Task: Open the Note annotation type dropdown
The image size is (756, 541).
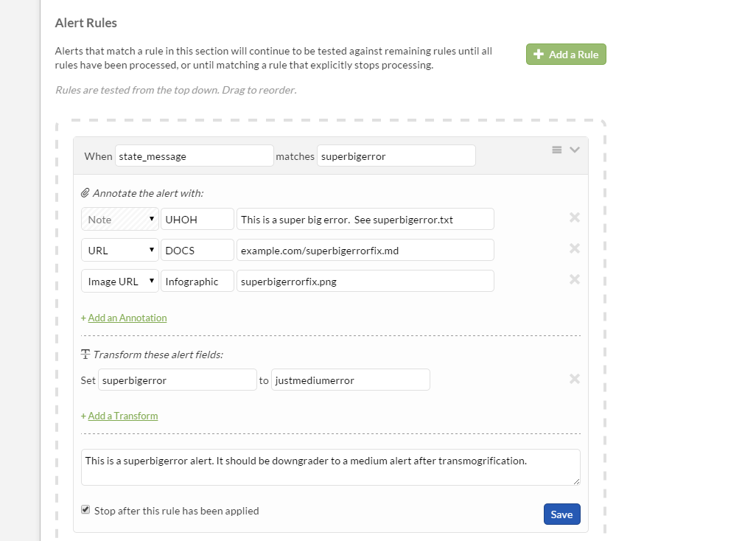Action: (119, 220)
